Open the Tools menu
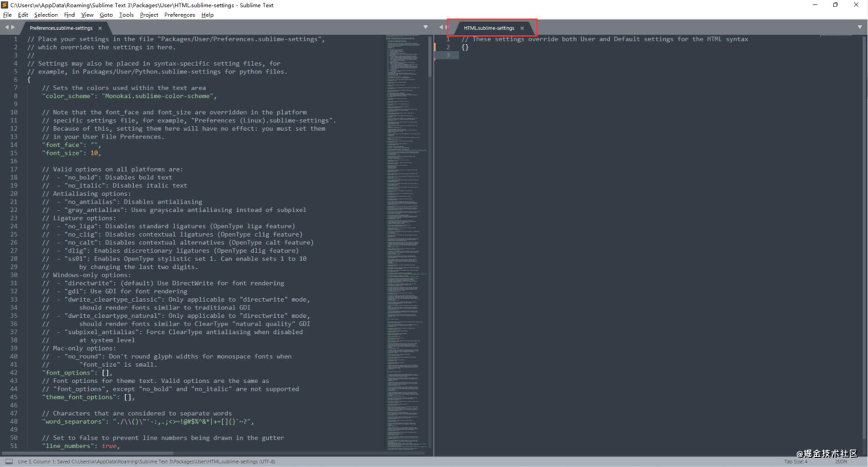Screen dimensions: 868x467 click(126, 15)
